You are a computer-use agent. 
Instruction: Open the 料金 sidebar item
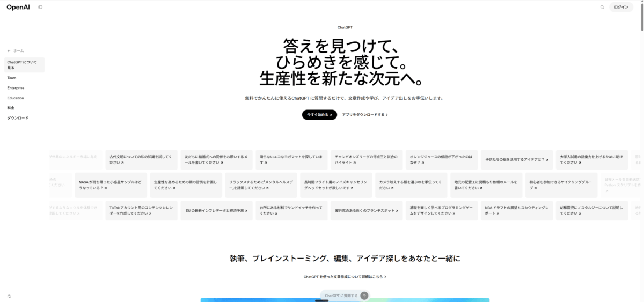coord(11,108)
